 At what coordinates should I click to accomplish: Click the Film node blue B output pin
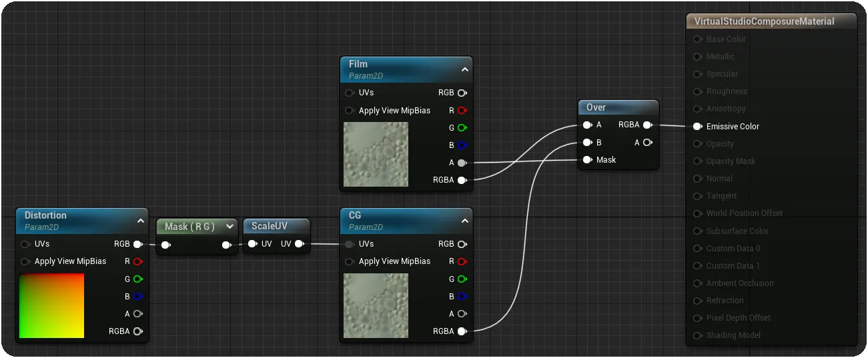(x=462, y=145)
